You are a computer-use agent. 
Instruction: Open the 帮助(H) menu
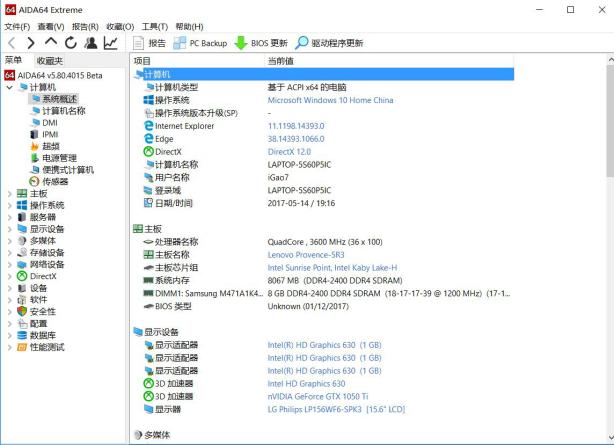click(190, 27)
